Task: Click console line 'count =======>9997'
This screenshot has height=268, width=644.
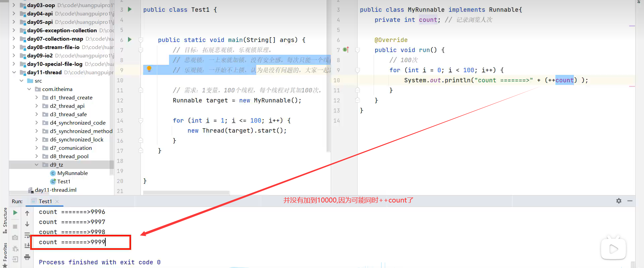Action: pos(72,222)
